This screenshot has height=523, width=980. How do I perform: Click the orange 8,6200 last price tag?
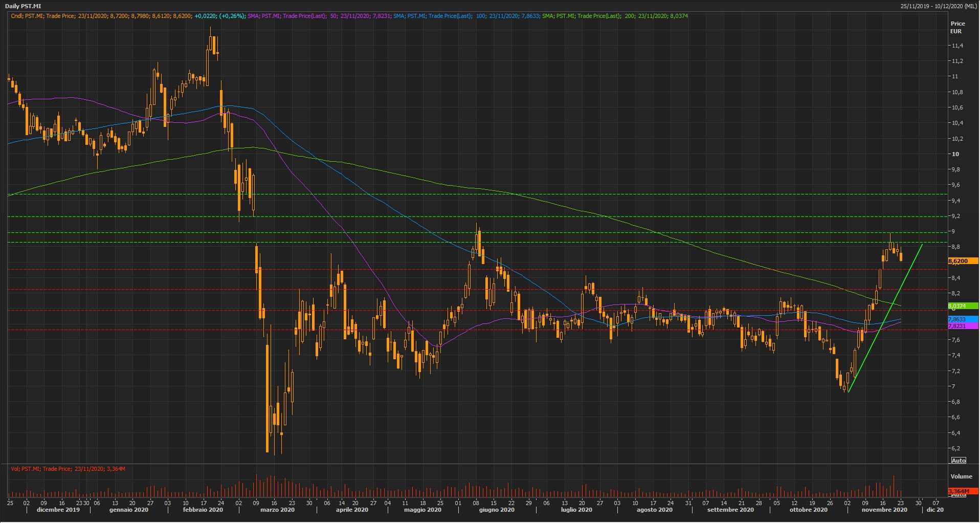click(x=963, y=261)
